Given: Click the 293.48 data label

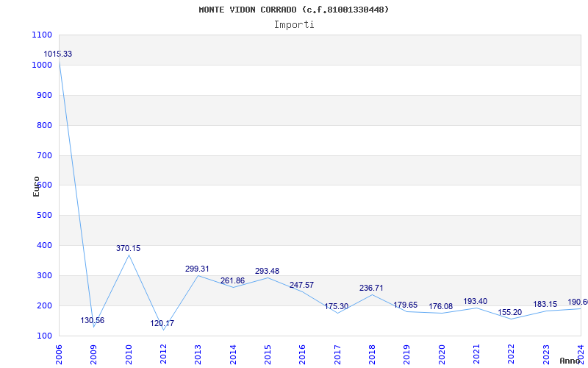Looking at the screenshot, I should coord(267,272).
